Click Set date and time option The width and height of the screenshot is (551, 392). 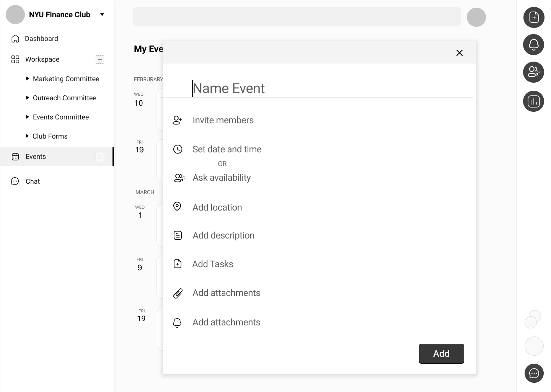coord(227,149)
